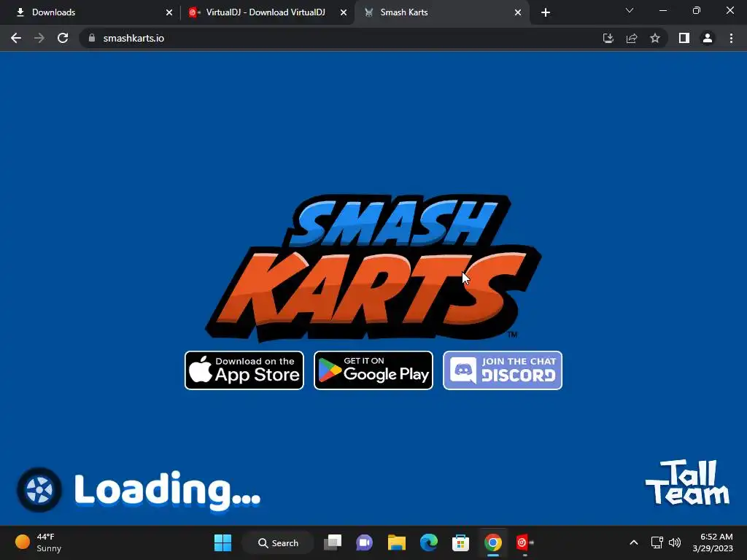Bookmark this tab with star icon
Image resolution: width=747 pixels, height=560 pixels.
point(655,38)
